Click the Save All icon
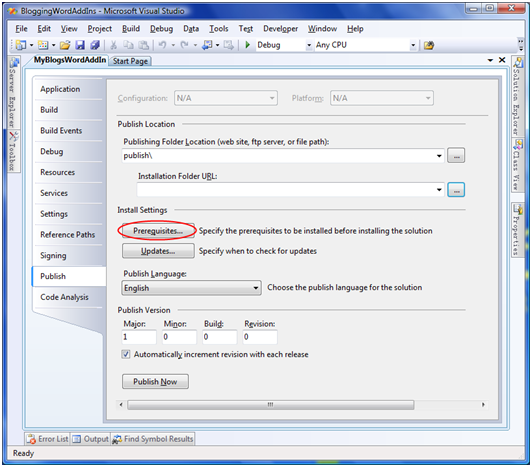532x467 pixels. pos(95,45)
